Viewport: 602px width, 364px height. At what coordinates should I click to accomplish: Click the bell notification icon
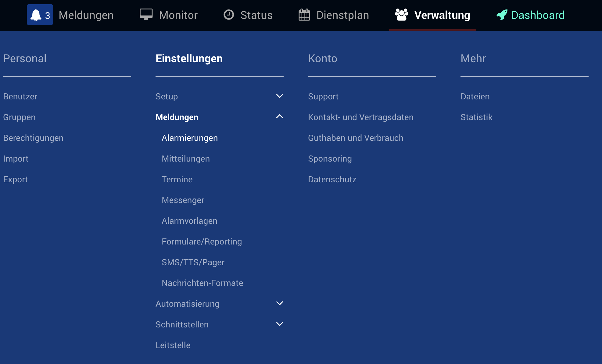tap(36, 15)
